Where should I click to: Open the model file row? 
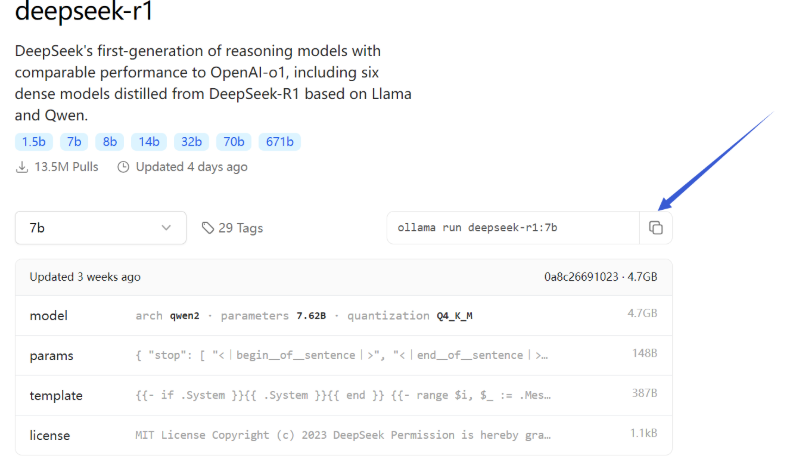pos(343,315)
